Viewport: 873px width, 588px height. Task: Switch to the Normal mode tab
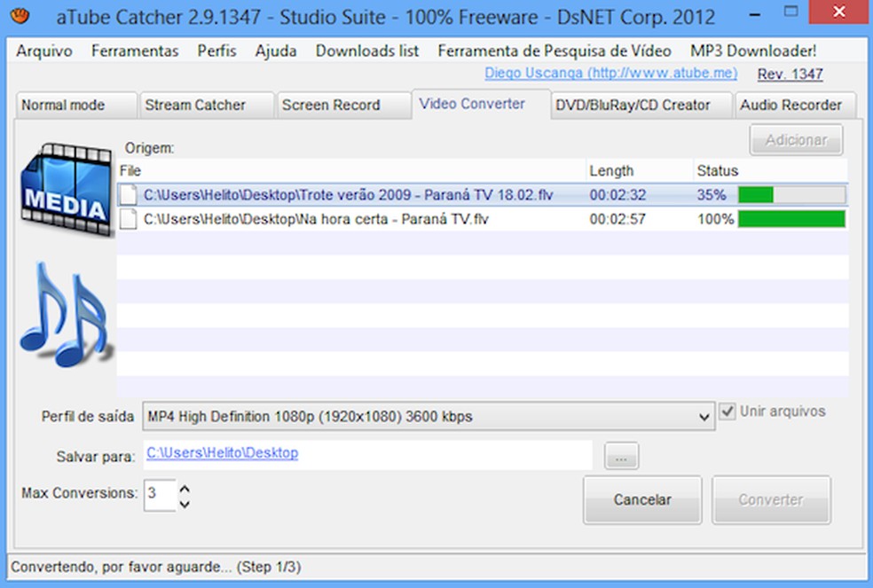pyautogui.click(x=75, y=106)
